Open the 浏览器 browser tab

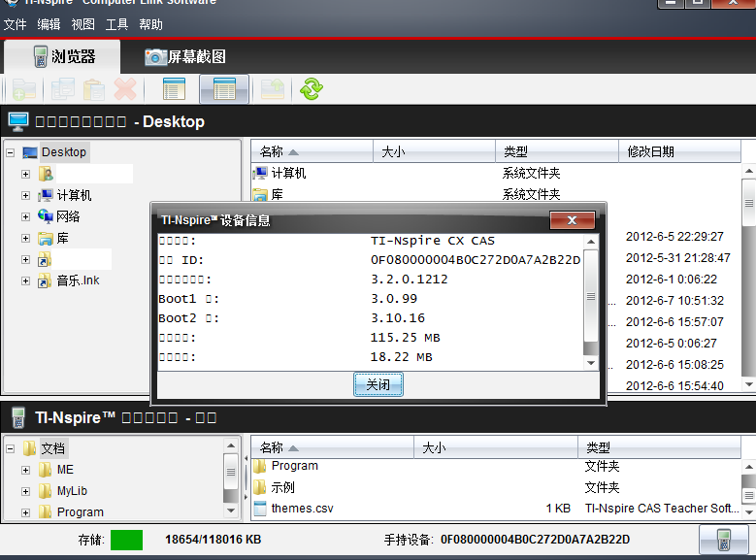(63, 57)
